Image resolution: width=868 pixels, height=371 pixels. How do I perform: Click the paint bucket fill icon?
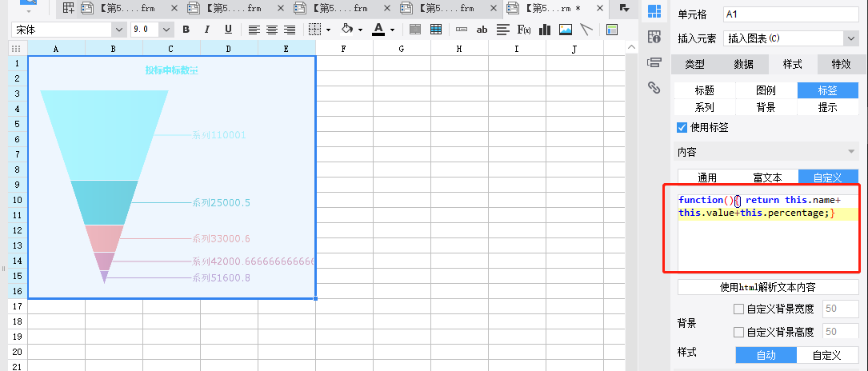[x=346, y=30]
